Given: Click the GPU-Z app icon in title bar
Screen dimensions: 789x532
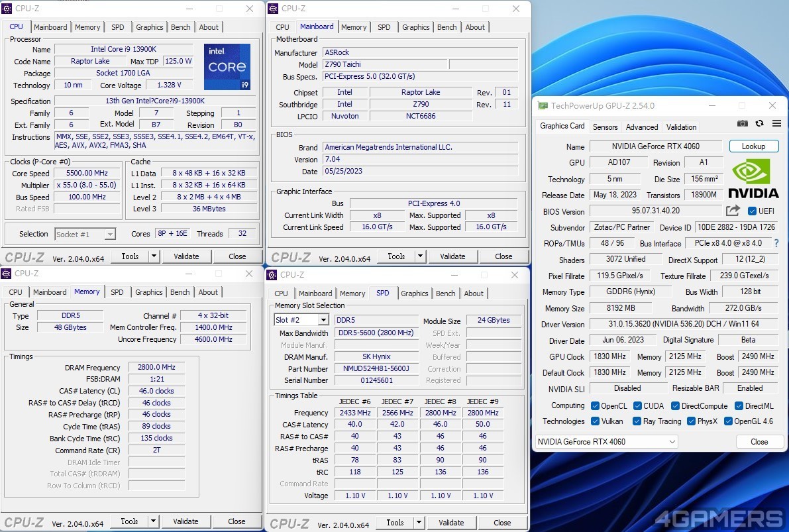Looking at the screenshot, I should click(543, 106).
